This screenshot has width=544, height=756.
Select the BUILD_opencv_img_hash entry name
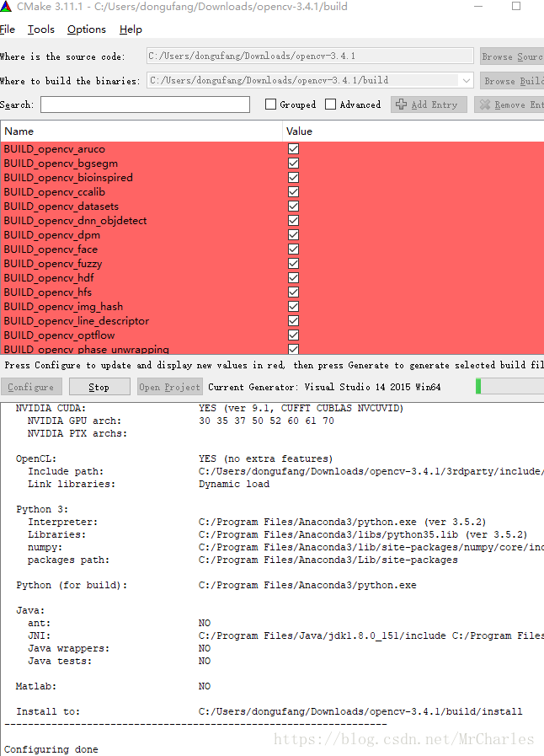coord(64,307)
